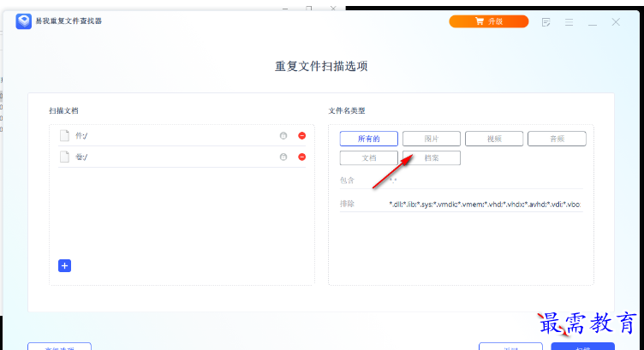Click the app logo in the title bar
Viewport: 644px width, 350px height.
[x=24, y=21]
